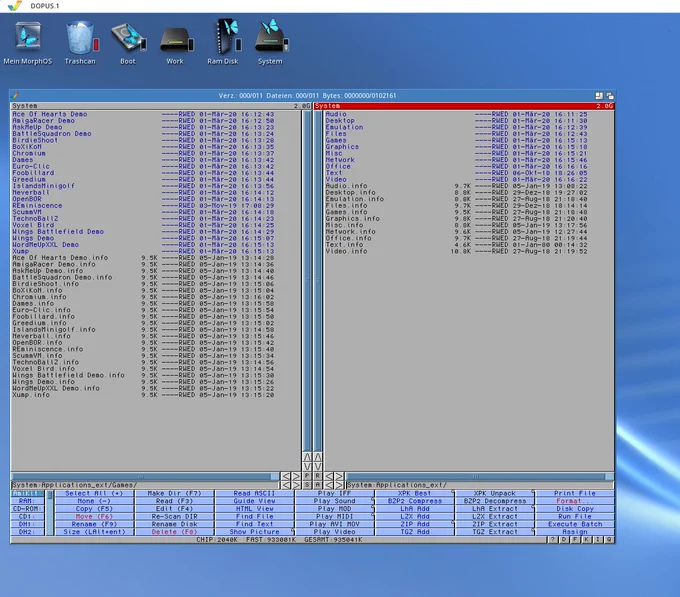Select 'Emulation' directory in right pane
This screenshot has height=597, width=680.
coord(457,127)
